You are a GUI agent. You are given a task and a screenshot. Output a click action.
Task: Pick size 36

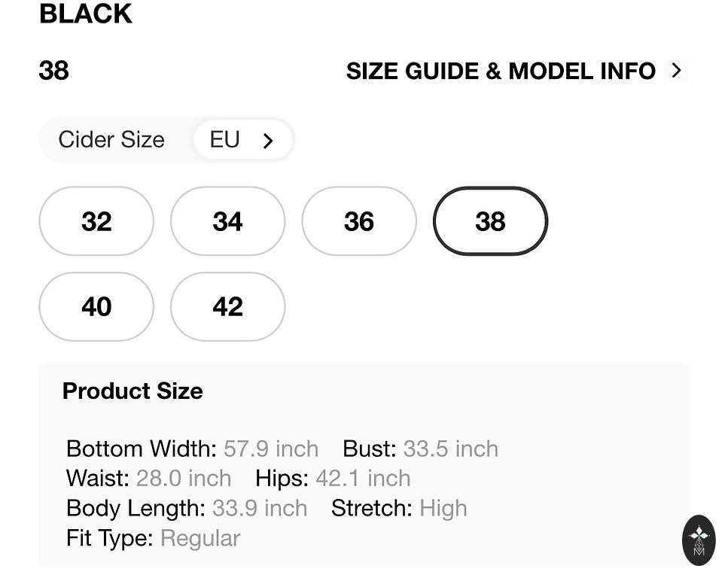click(x=359, y=221)
